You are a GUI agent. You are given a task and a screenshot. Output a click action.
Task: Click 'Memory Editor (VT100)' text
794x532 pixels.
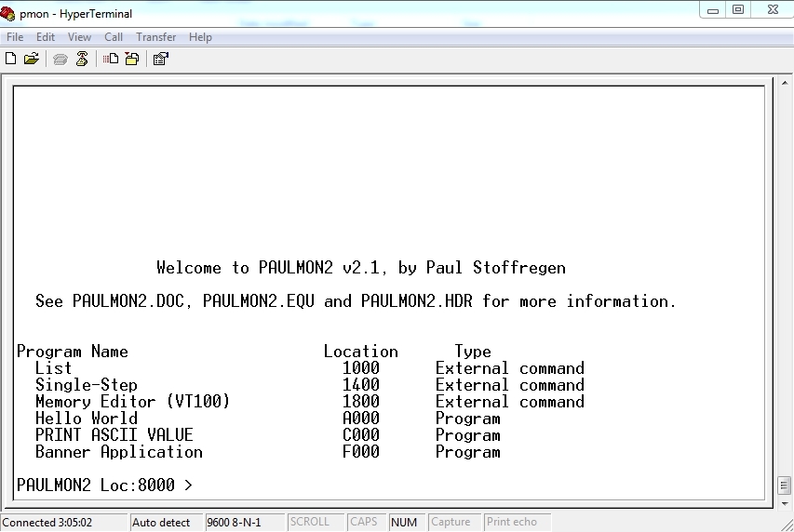pyautogui.click(x=133, y=402)
